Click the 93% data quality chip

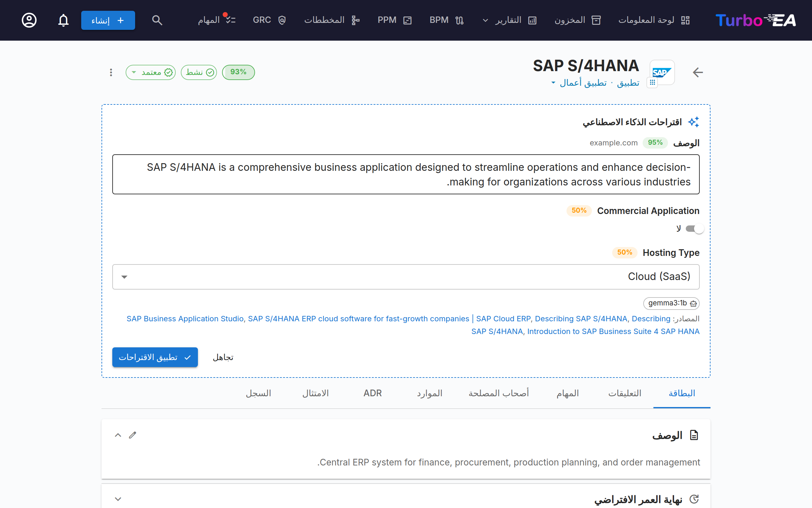(239, 72)
